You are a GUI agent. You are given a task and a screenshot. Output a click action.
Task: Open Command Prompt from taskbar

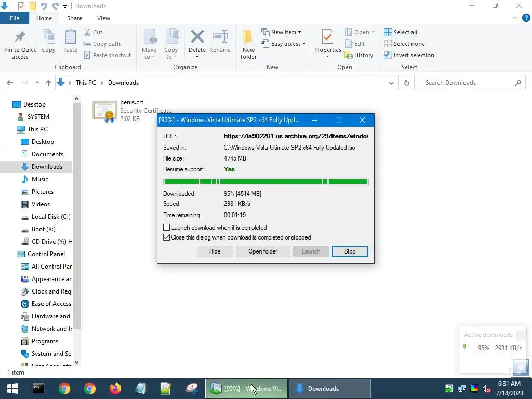point(38,389)
